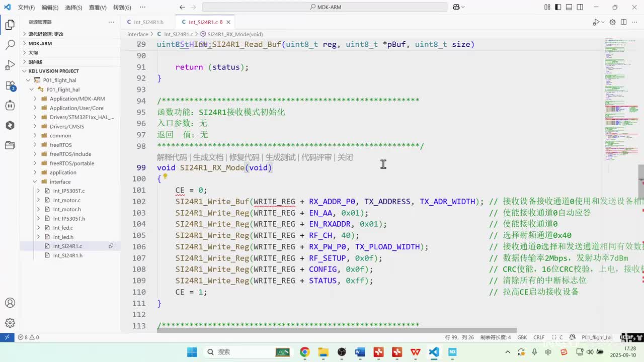Open Microsoft Word from the taskbar

360,352
